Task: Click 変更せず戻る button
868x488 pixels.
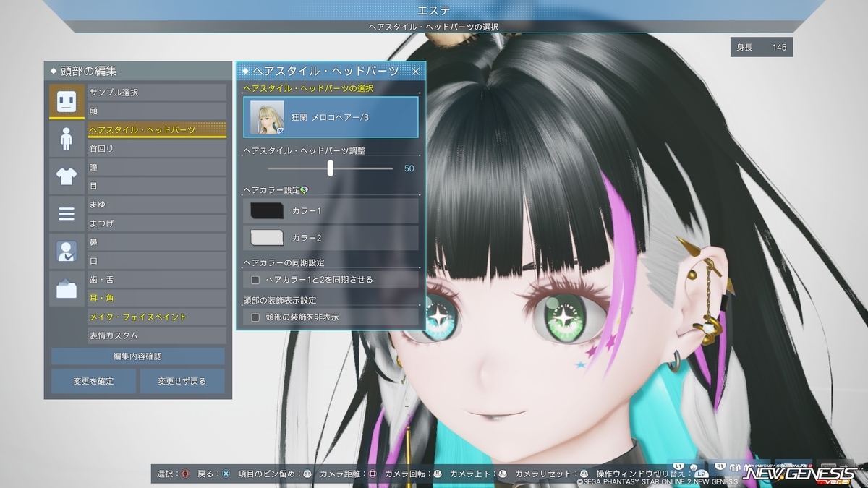Action: click(x=182, y=381)
